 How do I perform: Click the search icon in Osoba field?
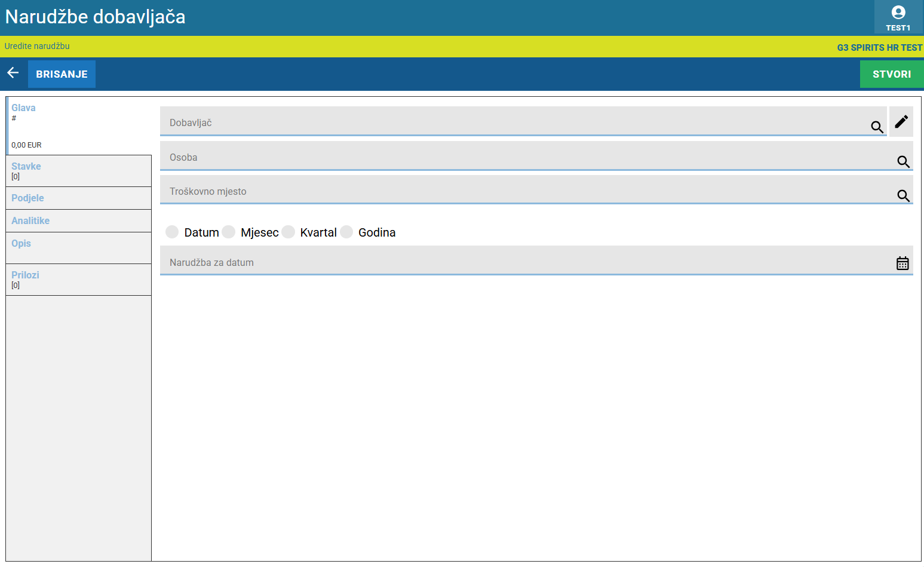pos(903,161)
